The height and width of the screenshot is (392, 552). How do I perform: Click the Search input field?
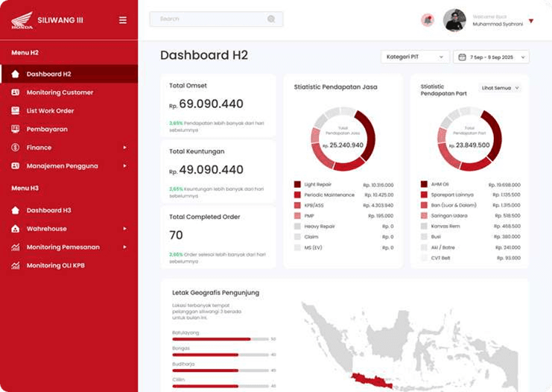point(209,19)
